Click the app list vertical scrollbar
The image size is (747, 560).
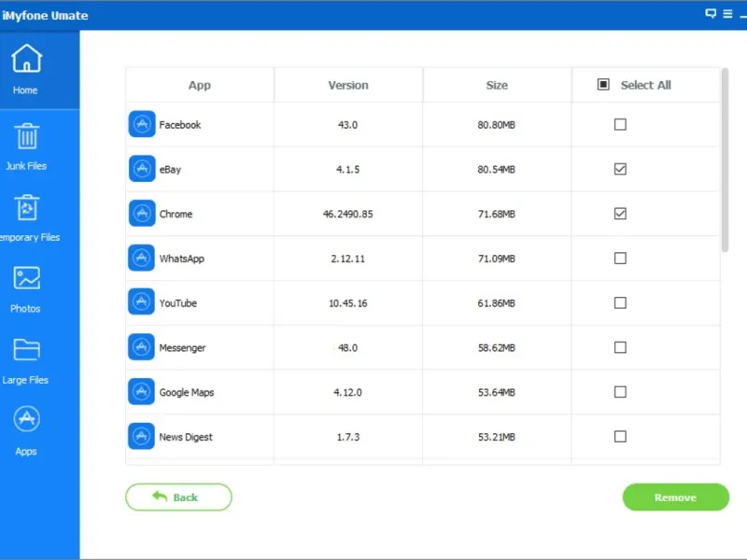(726, 160)
